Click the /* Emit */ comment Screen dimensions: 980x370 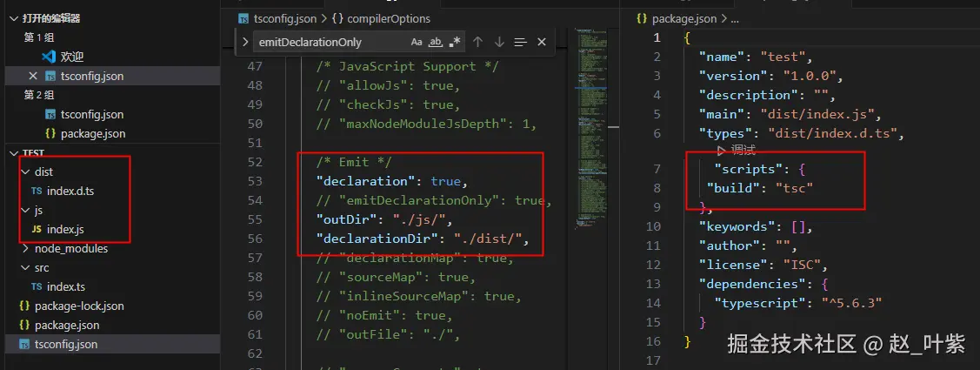(355, 162)
